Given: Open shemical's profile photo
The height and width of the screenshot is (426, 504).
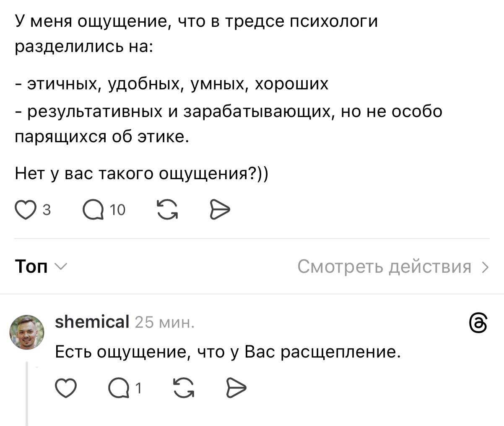Looking at the screenshot, I should click(x=27, y=332).
